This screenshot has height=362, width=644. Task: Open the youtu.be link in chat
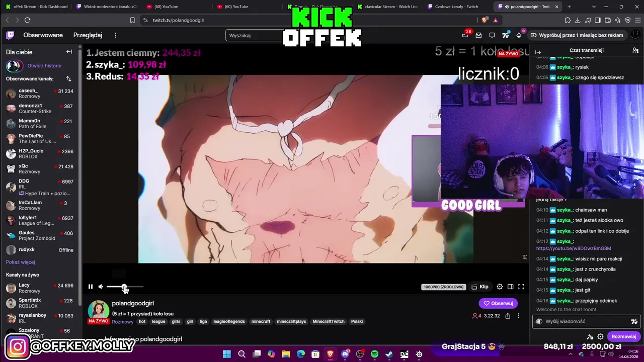[574, 248]
